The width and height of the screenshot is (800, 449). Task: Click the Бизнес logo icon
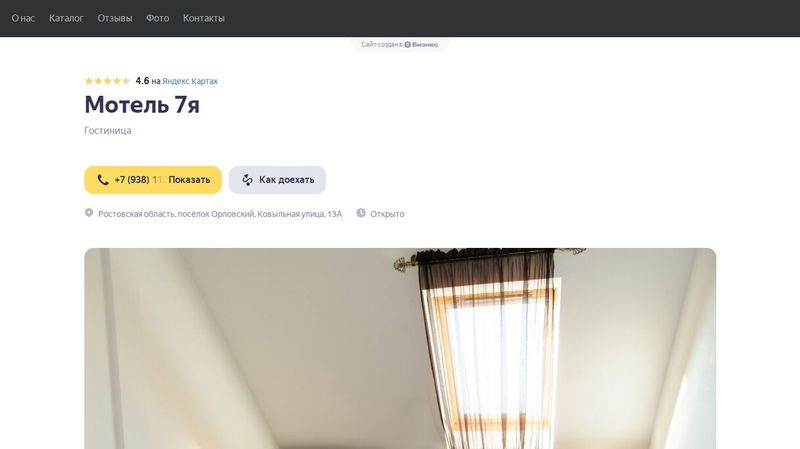407,44
